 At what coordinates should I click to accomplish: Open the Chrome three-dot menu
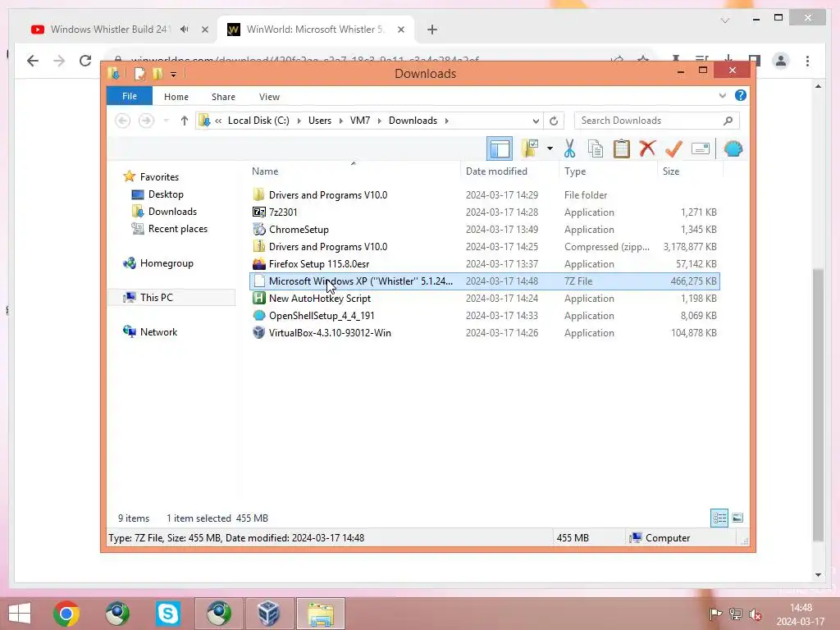(x=807, y=61)
